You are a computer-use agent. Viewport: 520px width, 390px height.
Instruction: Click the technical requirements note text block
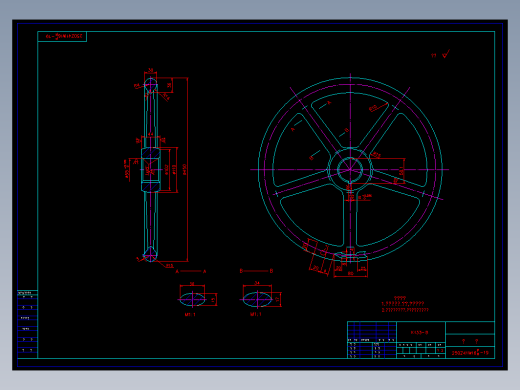[405, 304]
